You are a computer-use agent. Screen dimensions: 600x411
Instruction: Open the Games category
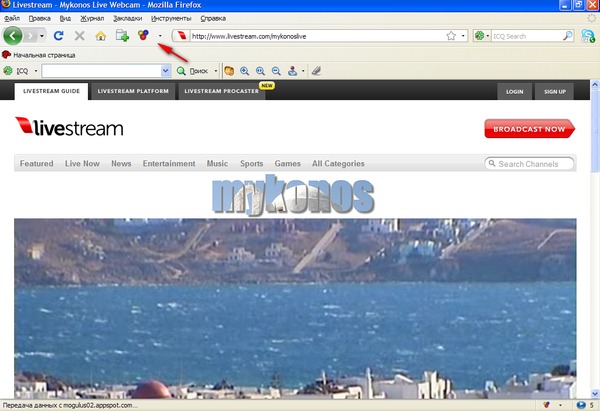click(287, 163)
